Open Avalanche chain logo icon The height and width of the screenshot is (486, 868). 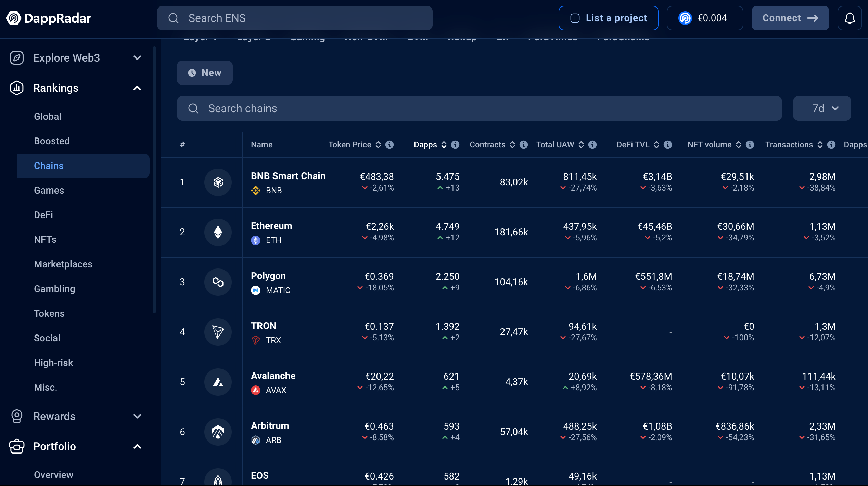pos(218,382)
